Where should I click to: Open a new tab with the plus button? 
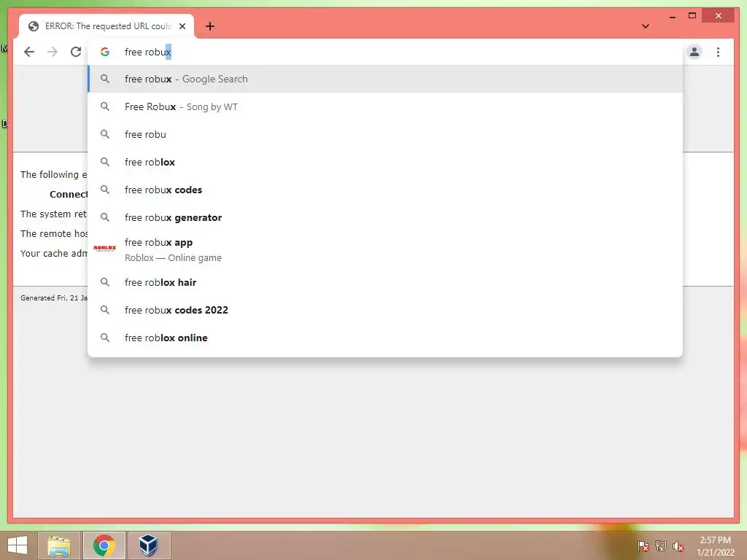[210, 26]
